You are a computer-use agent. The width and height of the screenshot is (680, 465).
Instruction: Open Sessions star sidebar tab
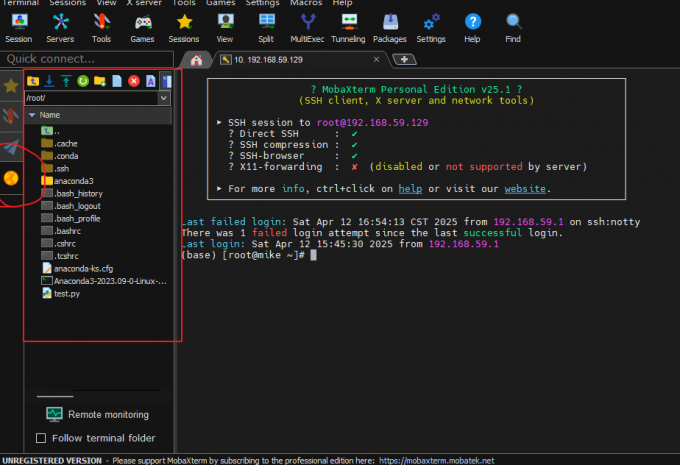tap(11, 86)
